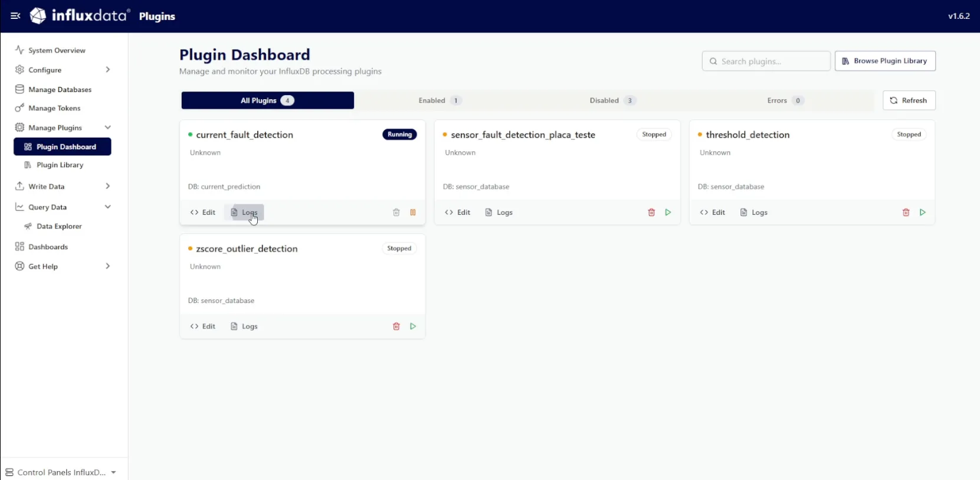Click the InfluxData logo

coord(80,16)
